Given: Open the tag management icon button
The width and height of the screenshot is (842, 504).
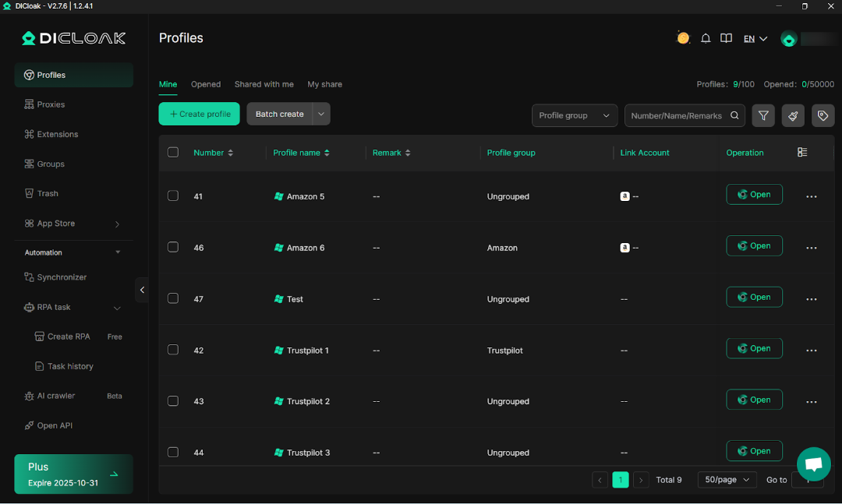Looking at the screenshot, I should (x=823, y=115).
